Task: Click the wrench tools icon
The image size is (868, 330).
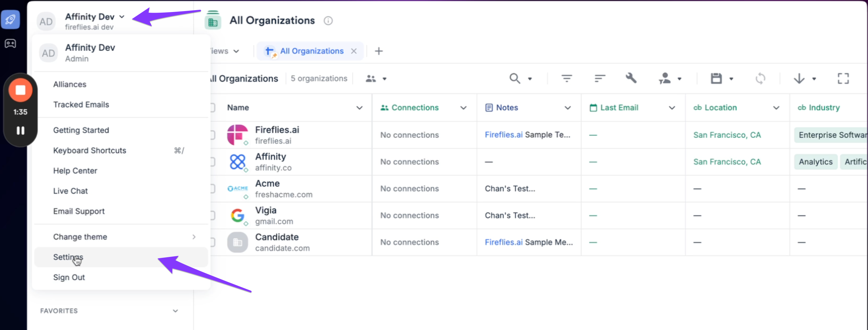Action: 631,78
